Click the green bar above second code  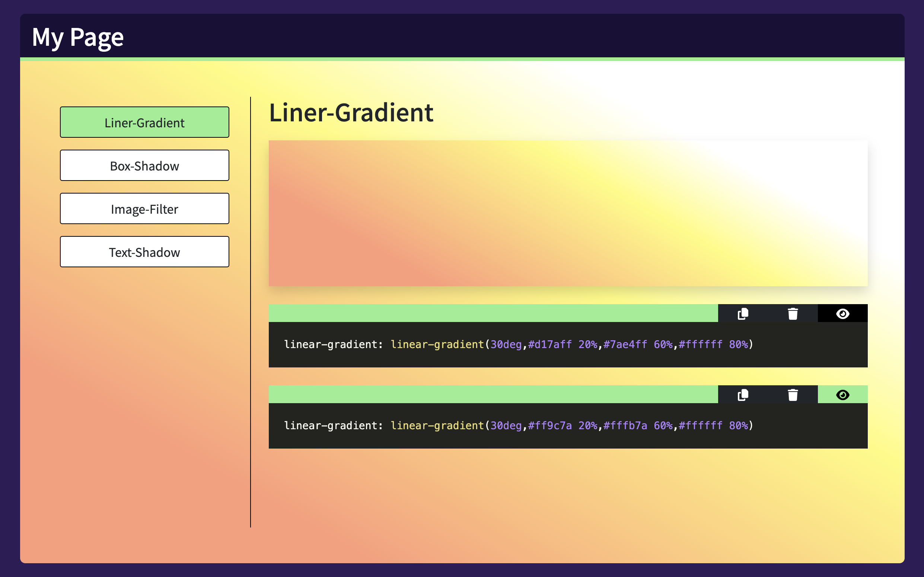493,394
